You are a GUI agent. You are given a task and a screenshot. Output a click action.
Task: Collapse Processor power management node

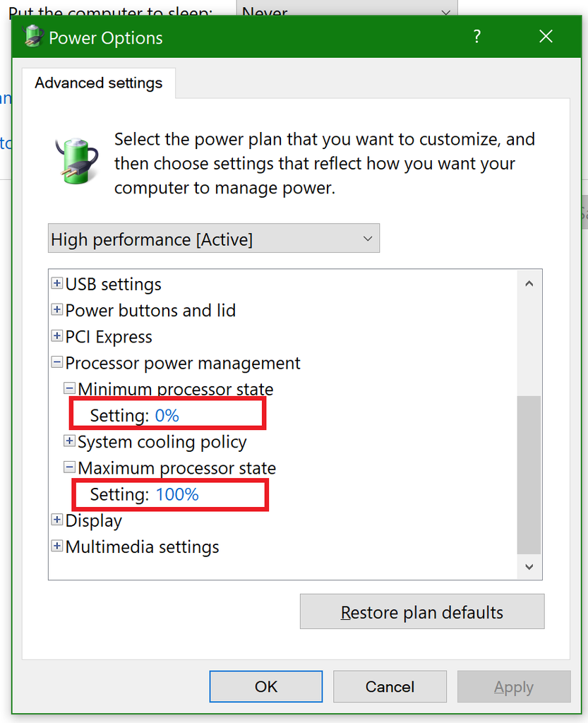click(57, 363)
